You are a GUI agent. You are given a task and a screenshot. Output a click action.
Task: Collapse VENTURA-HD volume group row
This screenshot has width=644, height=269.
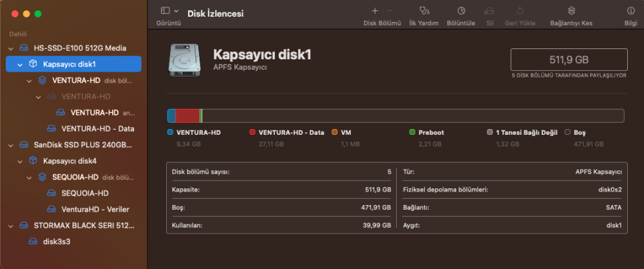tap(29, 81)
